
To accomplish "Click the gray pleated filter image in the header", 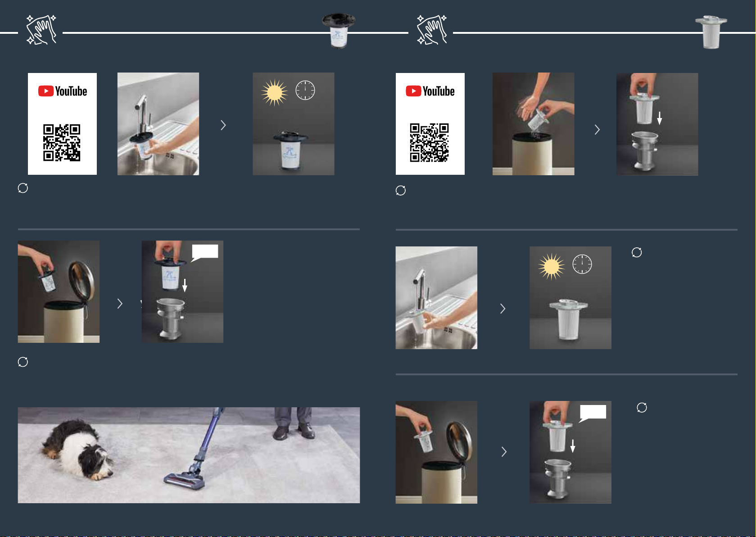I will click(711, 32).
